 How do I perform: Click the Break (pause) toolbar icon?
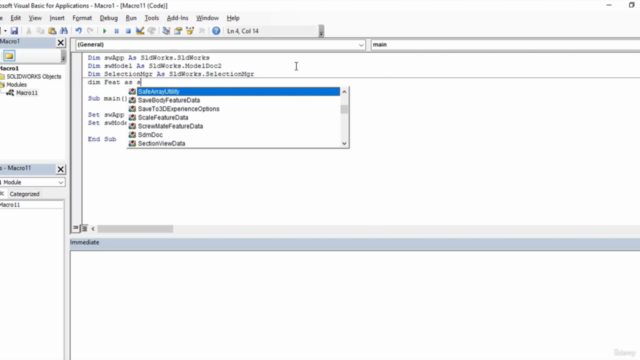(116, 31)
